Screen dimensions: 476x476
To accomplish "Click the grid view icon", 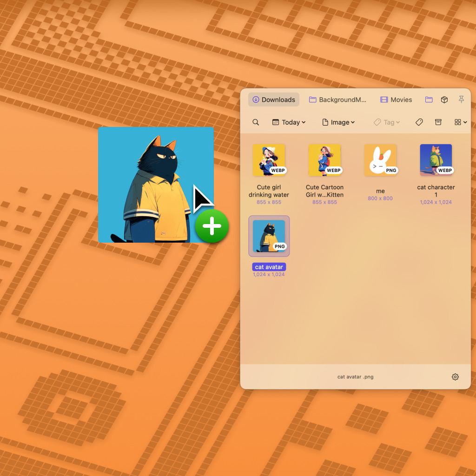I will (x=457, y=122).
